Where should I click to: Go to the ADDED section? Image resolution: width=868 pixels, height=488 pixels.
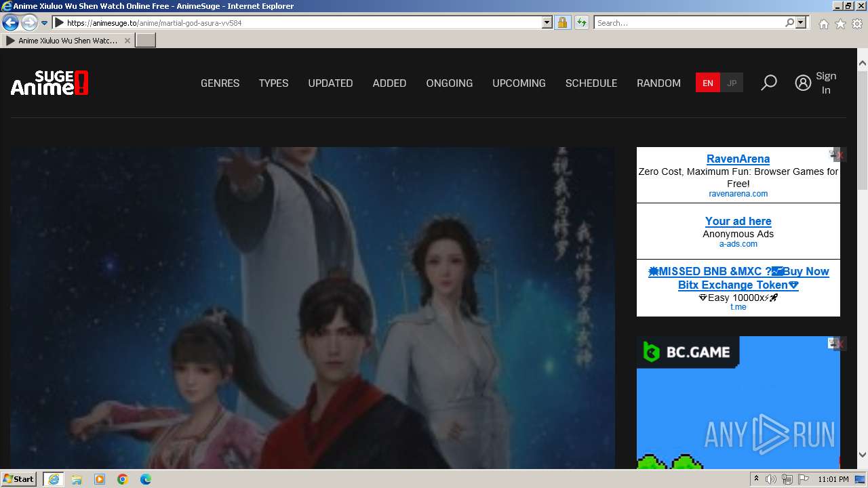[389, 83]
